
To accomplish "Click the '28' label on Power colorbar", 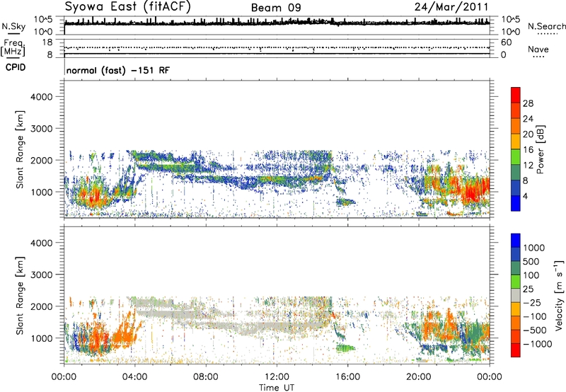I will (528, 103).
